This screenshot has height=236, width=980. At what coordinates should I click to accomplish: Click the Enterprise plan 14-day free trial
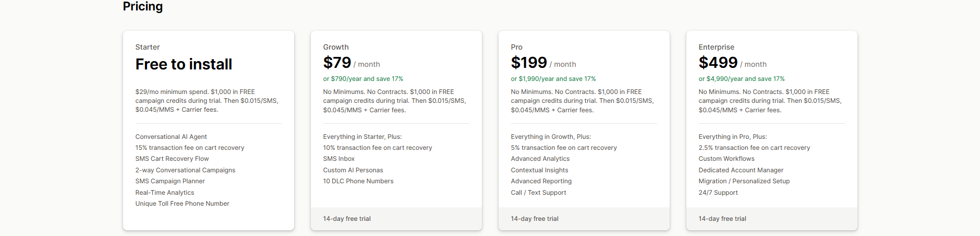pos(722,219)
